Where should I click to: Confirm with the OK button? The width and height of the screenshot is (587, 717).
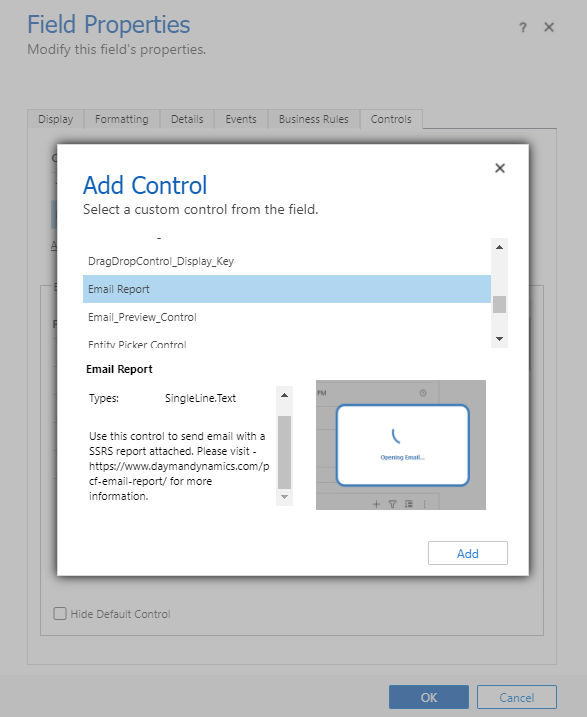[429, 697]
